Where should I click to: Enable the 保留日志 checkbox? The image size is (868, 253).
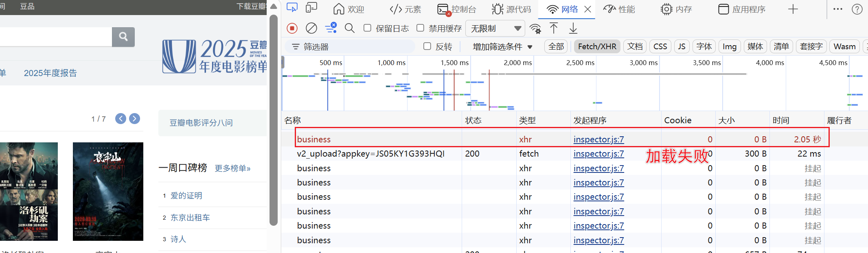click(x=367, y=28)
